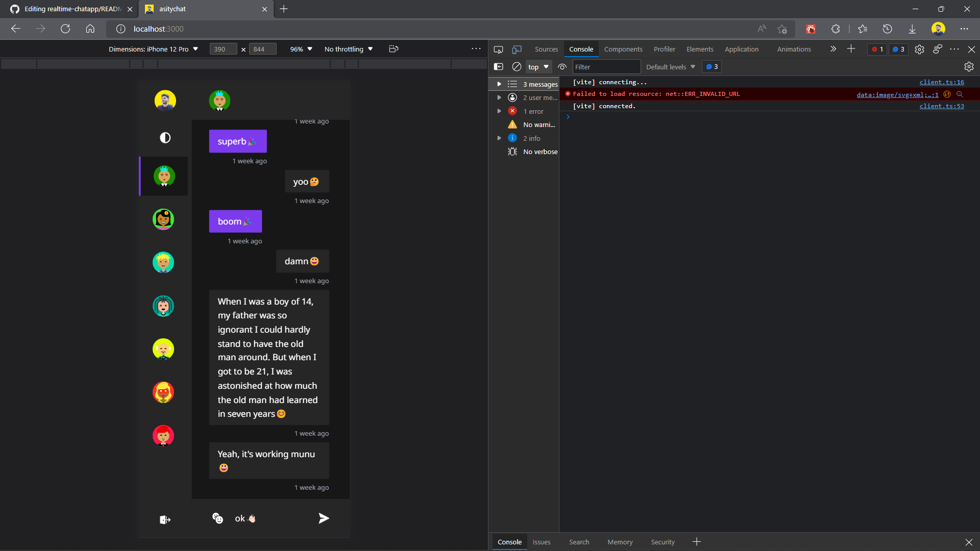Toggle device emulation mode icon
980x551 pixels.
coord(517,49)
